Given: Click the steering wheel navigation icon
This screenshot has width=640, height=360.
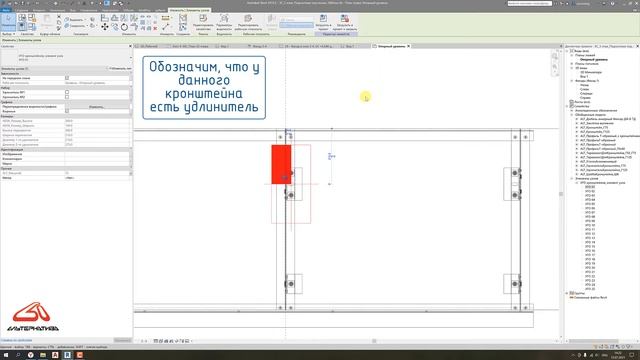Looking at the screenshot, I should tap(555, 56).
